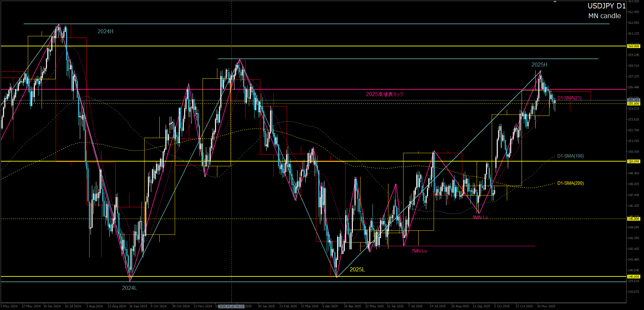Click the 2024L label

click(x=129, y=288)
